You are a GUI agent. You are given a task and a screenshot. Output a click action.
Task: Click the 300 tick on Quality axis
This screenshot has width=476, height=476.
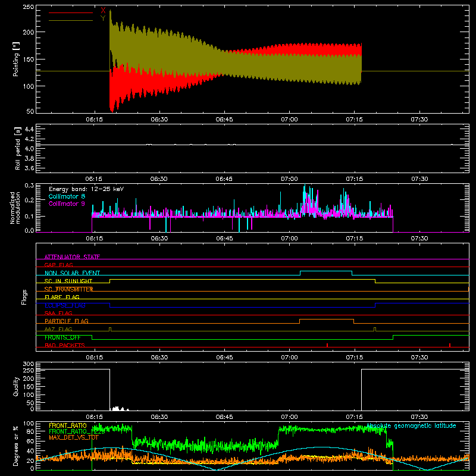coord(29,364)
